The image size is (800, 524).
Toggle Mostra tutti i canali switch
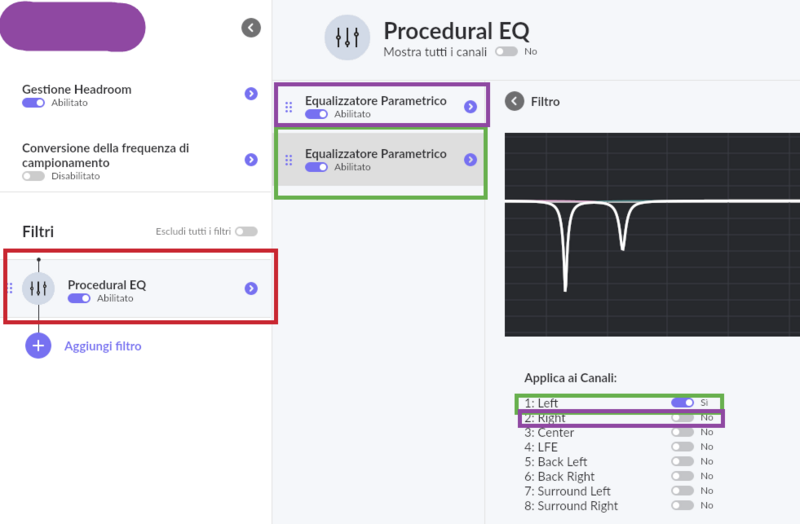[x=506, y=51]
